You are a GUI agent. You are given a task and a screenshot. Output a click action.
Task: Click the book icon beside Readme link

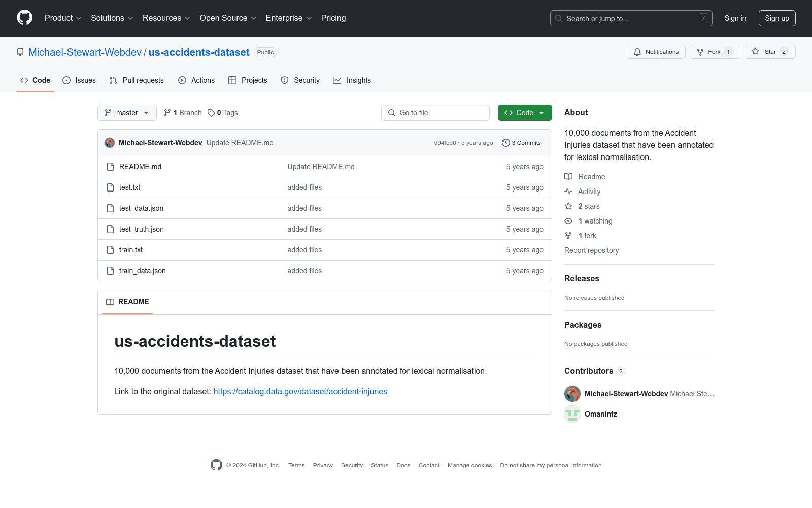[x=568, y=177]
